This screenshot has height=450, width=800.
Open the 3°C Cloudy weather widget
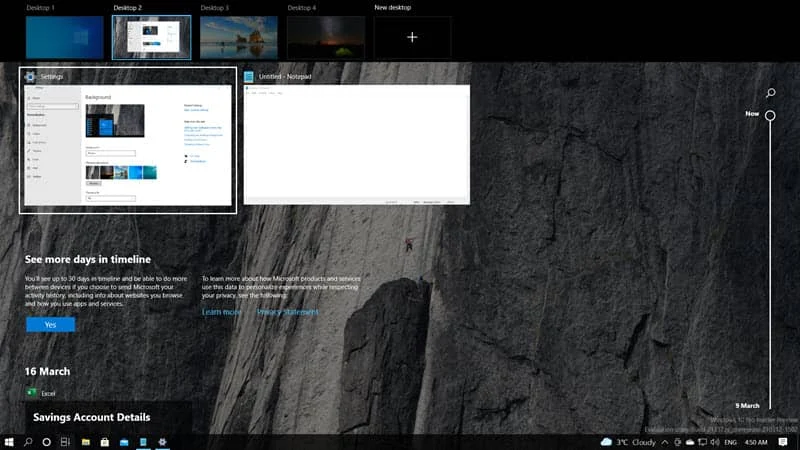click(629, 442)
